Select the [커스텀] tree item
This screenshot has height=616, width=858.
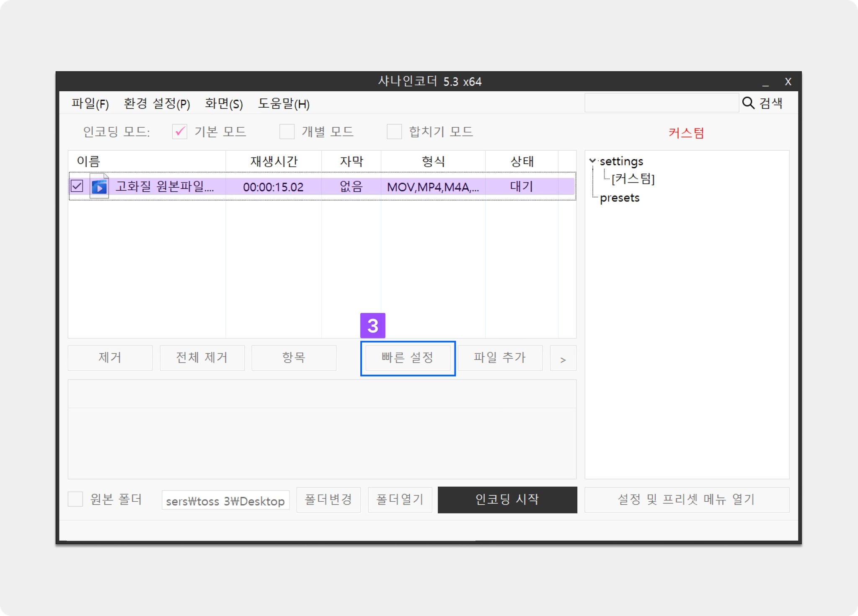tap(633, 179)
